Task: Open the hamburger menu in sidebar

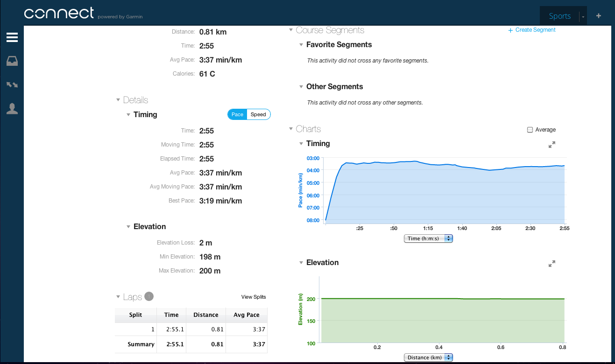Action: 12,38
